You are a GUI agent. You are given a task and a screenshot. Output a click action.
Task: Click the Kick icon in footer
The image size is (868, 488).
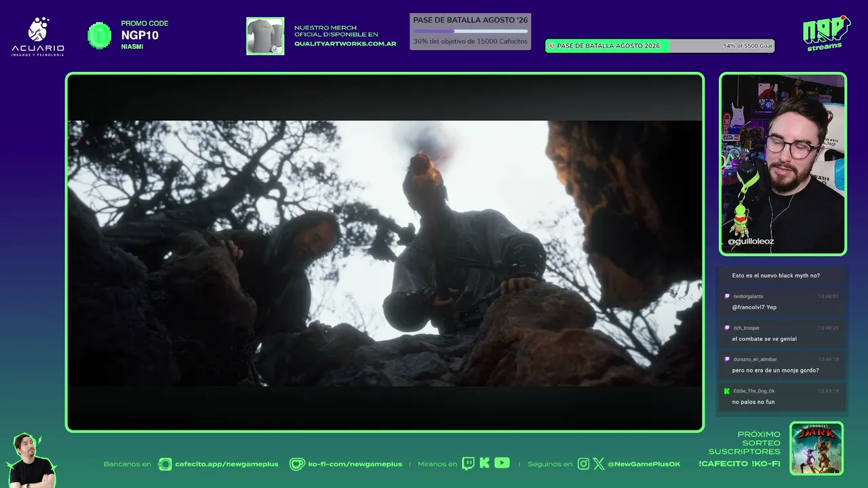(x=484, y=463)
